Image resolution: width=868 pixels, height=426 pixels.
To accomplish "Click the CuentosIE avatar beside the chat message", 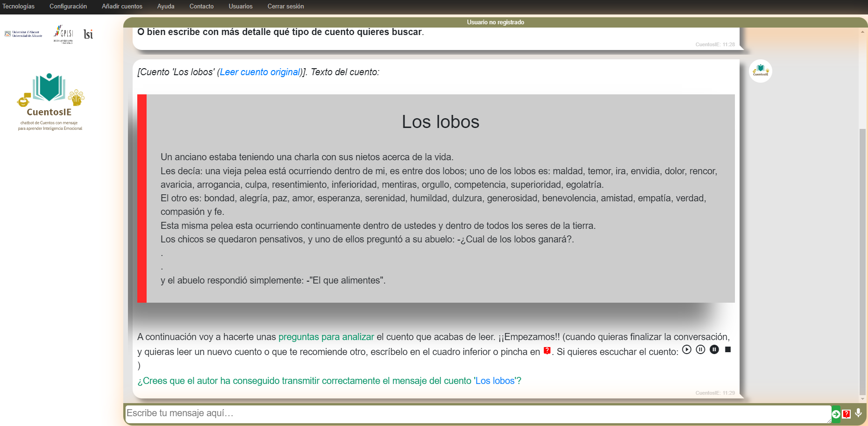I will [x=760, y=71].
